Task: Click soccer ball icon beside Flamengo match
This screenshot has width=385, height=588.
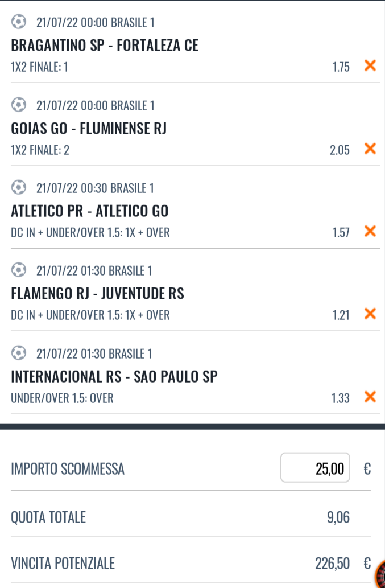Action: tap(19, 270)
